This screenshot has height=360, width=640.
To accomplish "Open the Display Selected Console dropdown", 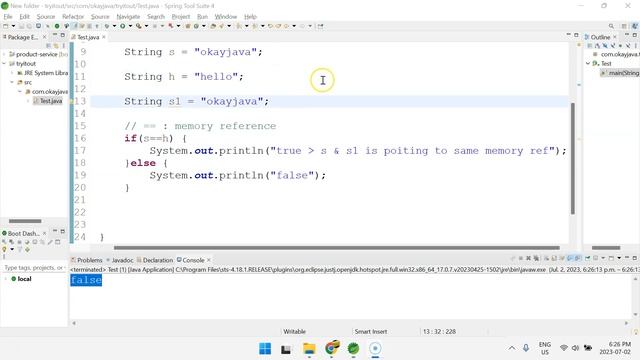I will pos(603,258).
